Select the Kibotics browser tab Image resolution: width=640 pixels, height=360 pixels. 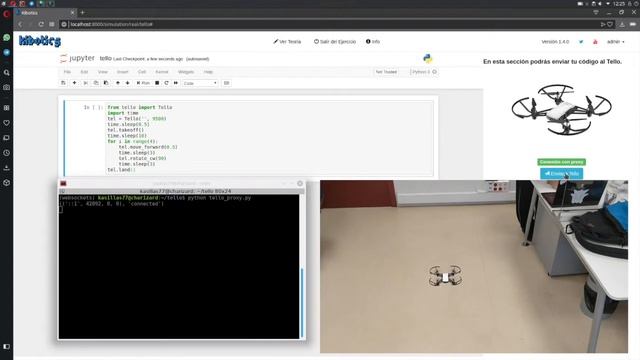(45, 13)
